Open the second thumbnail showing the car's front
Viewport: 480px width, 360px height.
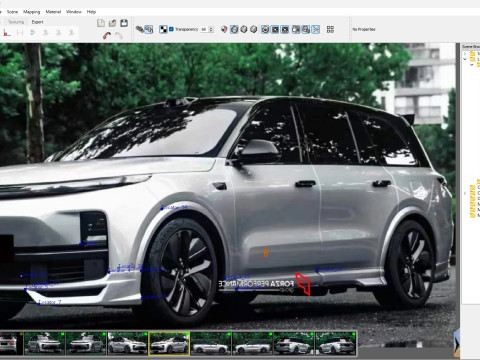(x=86, y=343)
